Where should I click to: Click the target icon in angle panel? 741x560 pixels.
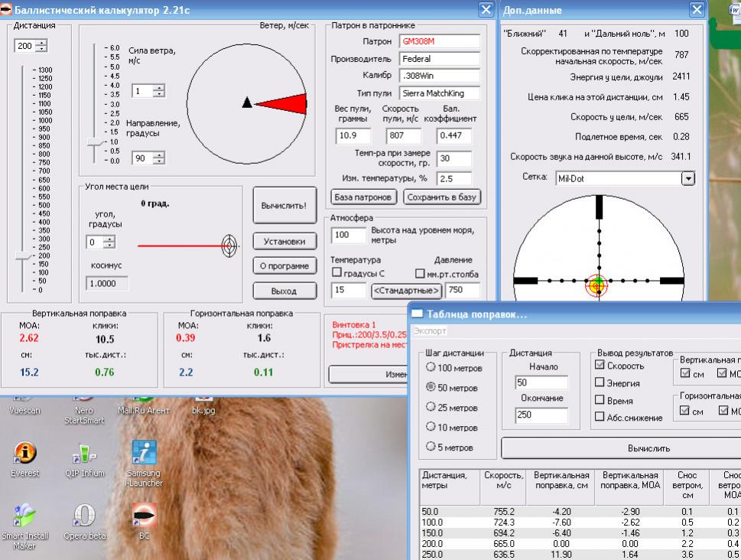coord(229,246)
